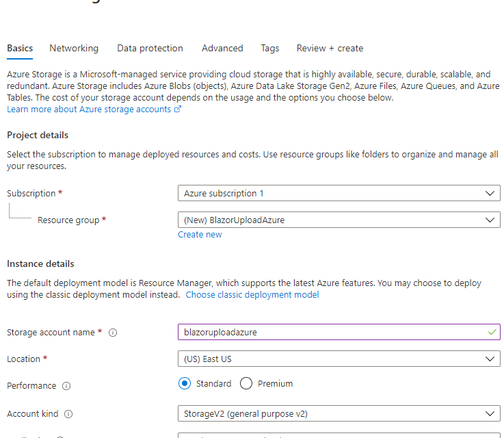Viewport: 504px width, 438px height.
Task: Click the Create new resource group link
Action: point(200,235)
